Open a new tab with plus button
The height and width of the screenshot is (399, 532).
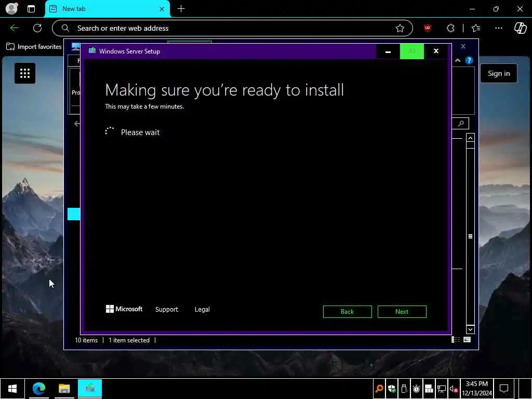[181, 9]
